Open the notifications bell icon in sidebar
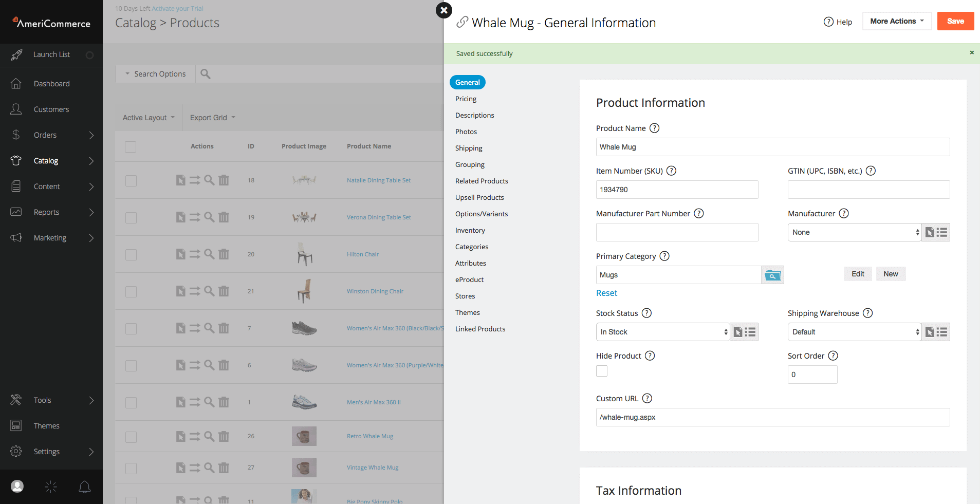This screenshot has width=980, height=504. click(85, 487)
